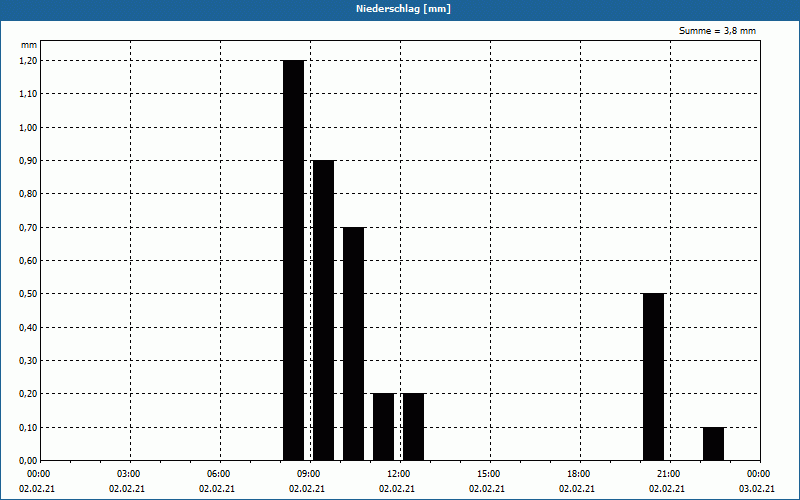Click the Niederschlag [mm] chart title
This screenshot has width=800, height=500.
(x=403, y=9)
